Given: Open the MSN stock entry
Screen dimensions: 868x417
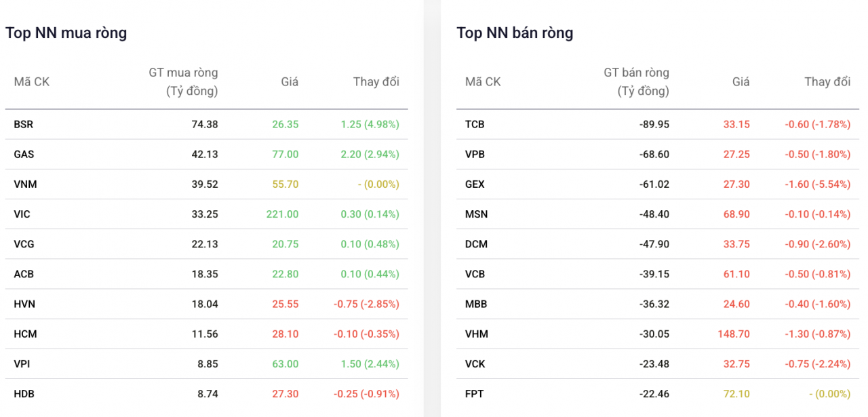Looking at the screenshot, I should coord(476,214).
